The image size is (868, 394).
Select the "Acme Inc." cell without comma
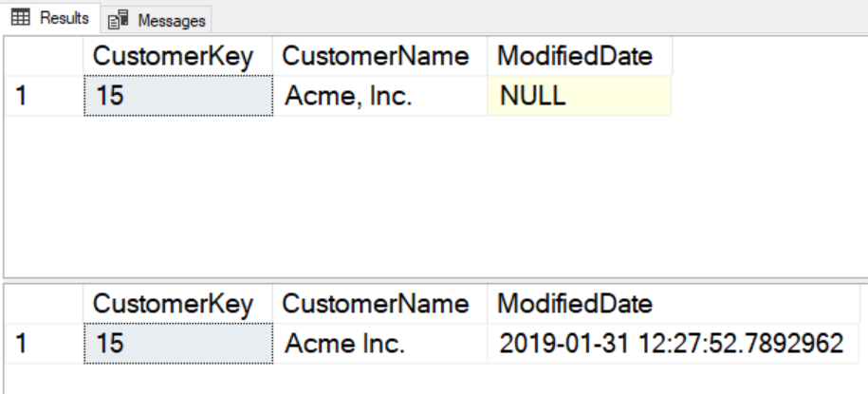coord(379,343)
